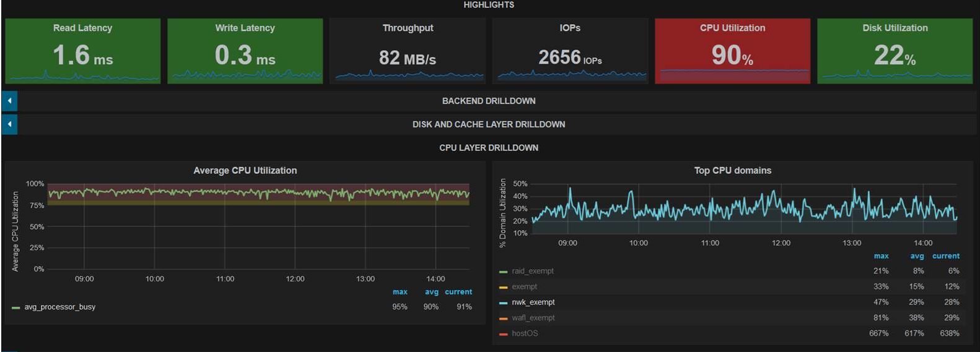Click the CPU LAYER DRILLDOWN row title
This screenshot has height=352, width=980.
point(489,148)
